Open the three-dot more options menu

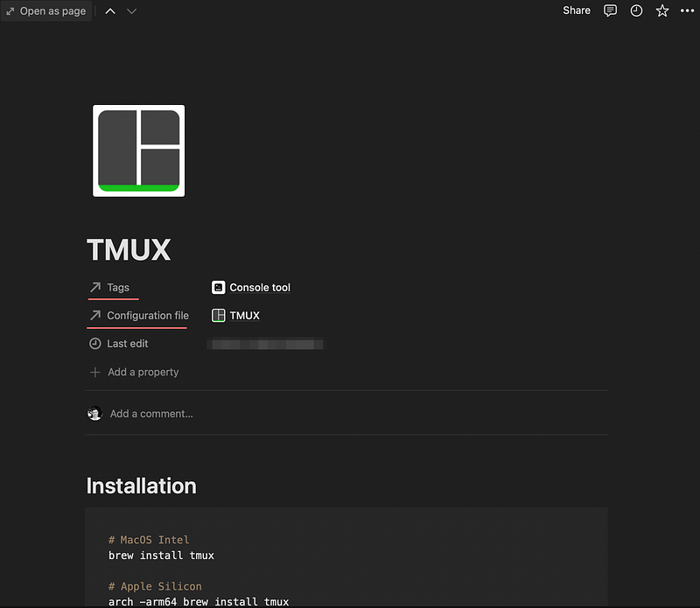[687, 10]
